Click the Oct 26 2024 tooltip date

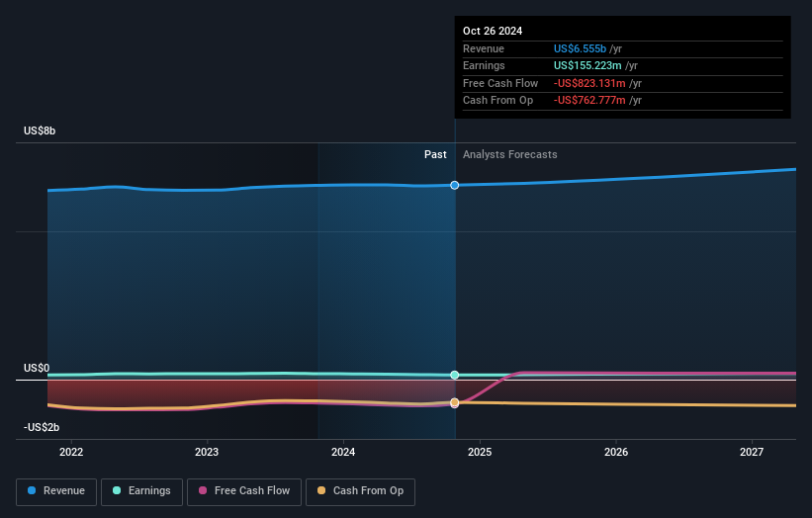tap(493, 31)
